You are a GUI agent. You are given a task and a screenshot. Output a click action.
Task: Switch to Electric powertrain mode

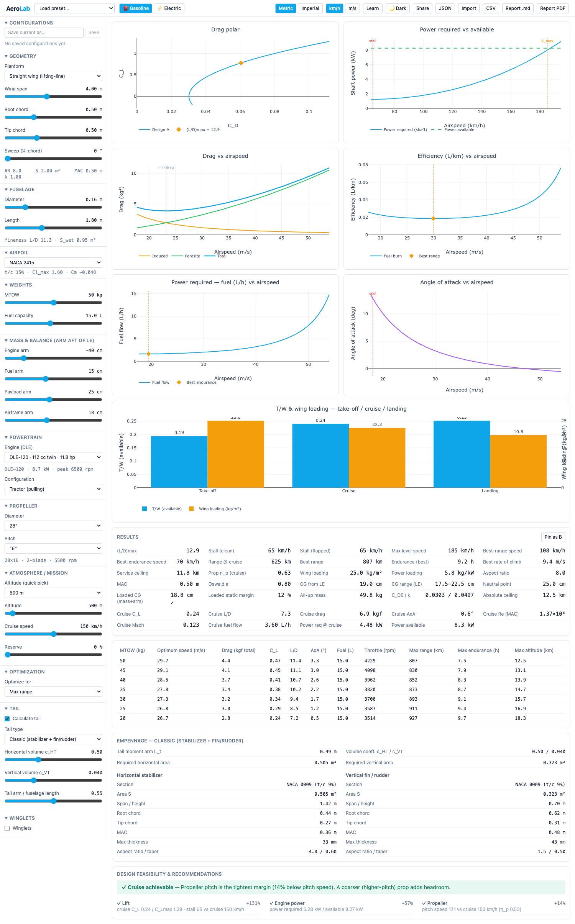coord(169,8)
